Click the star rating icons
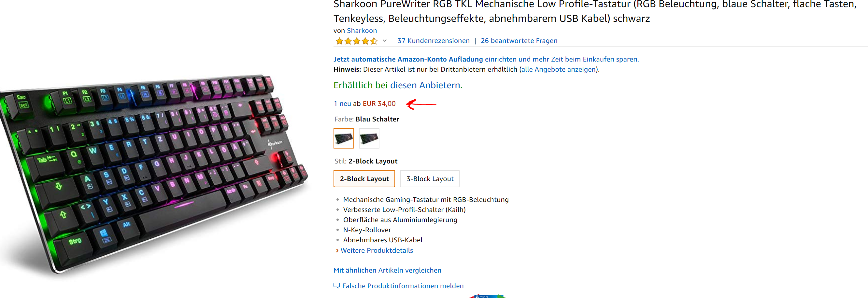Image resolution: width=868 pixels, height=298 pixels. coord(357,41)
